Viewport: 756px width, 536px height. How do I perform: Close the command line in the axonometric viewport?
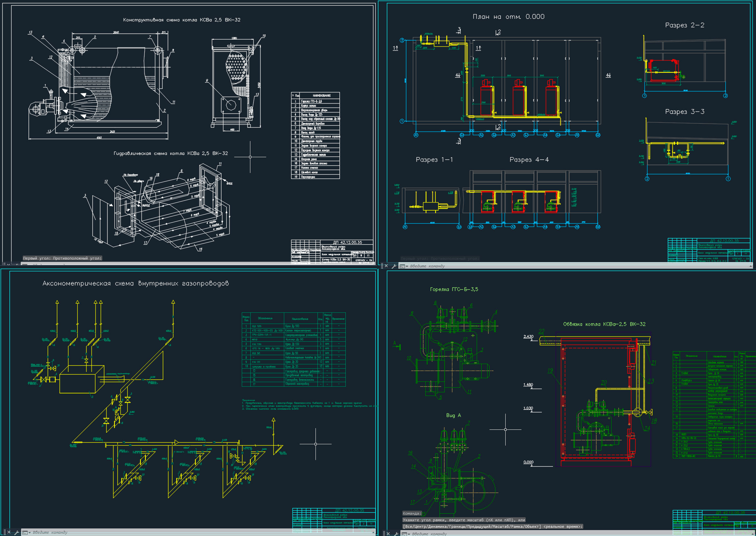point(9,532)
